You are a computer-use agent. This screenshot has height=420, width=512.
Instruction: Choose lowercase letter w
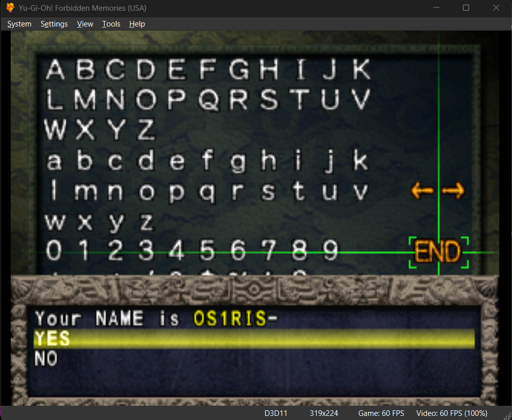(55, 222)
